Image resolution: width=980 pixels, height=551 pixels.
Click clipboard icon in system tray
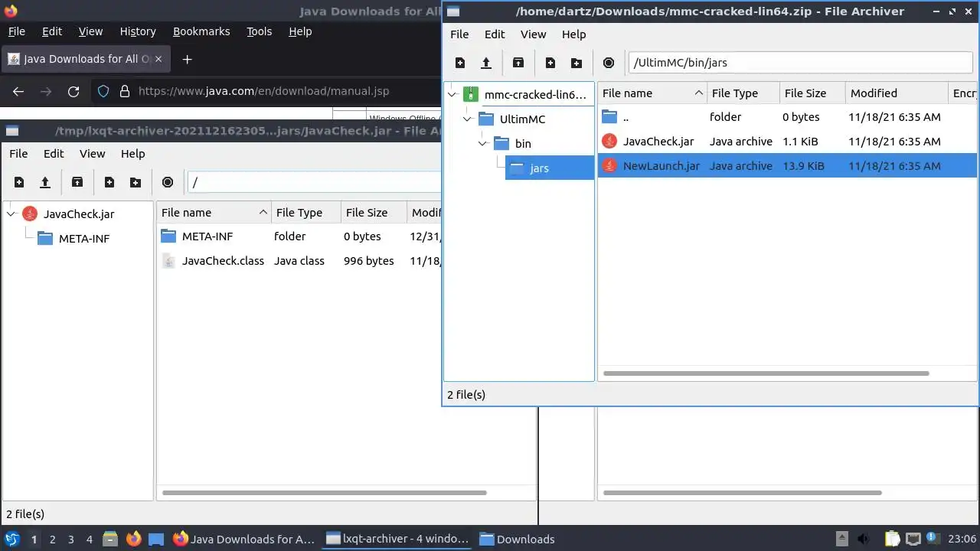pos(891,539)
